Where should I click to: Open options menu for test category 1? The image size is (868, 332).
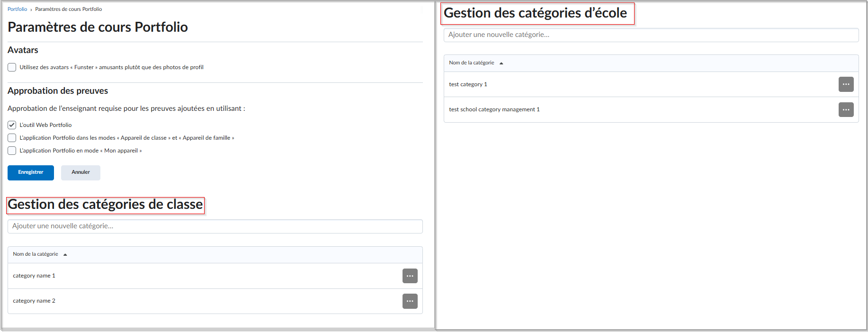(846, 84)
